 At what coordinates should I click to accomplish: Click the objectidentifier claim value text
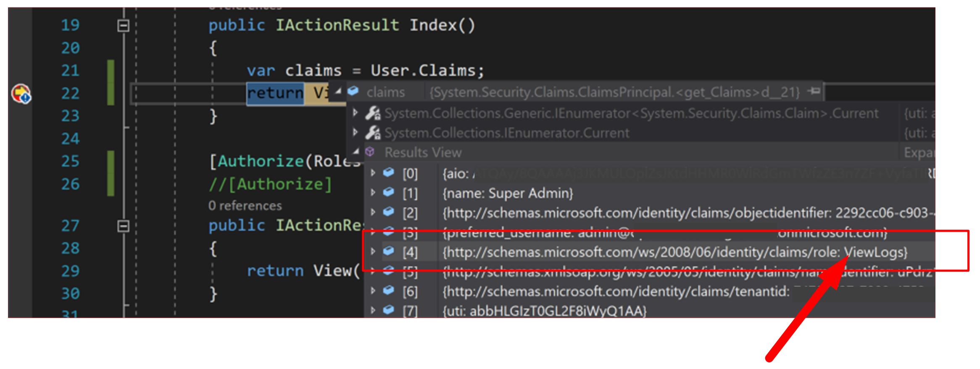[688, 213]
